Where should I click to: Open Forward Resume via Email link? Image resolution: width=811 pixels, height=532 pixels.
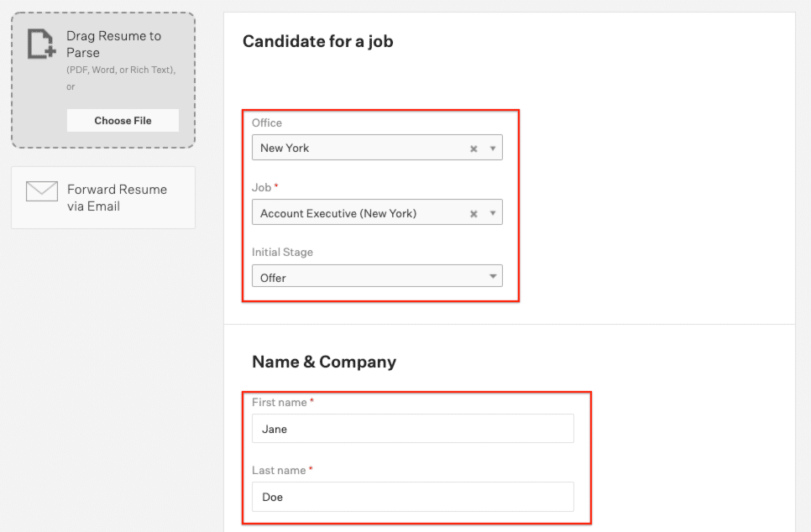point(117,197)
